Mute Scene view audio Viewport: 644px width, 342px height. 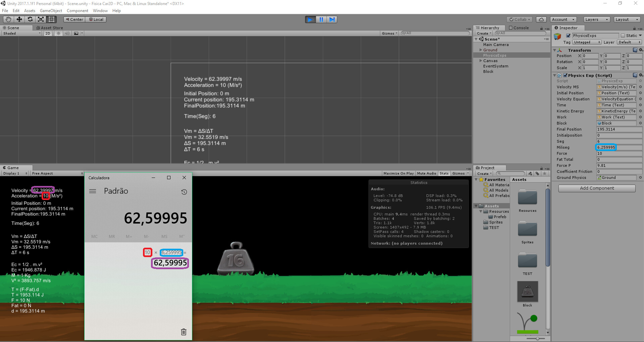[x=67, y=33]
